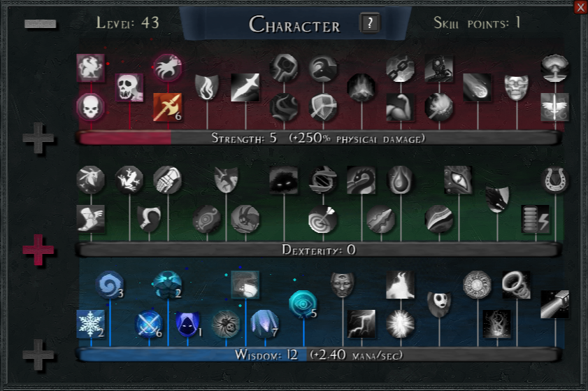Pick the battery with lightning skill
This screenshot has width=588, height=391.
click(536, 219)
